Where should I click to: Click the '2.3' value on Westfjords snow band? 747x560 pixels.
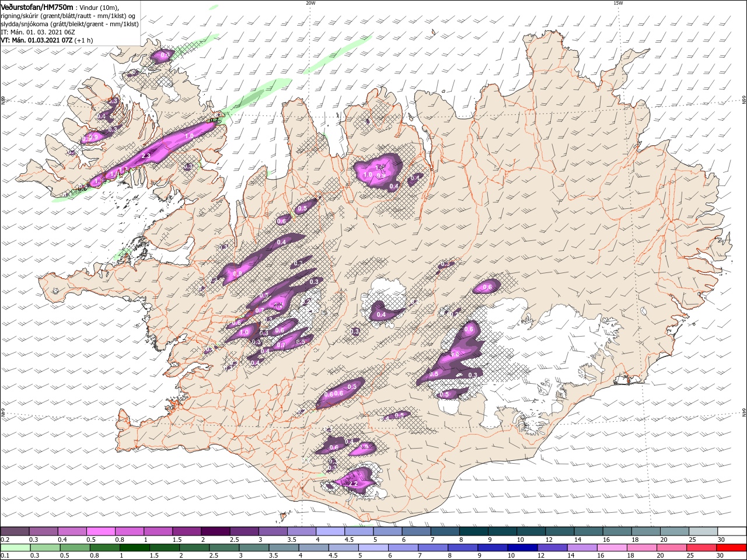pyautogui.click(x=146, y=156)
